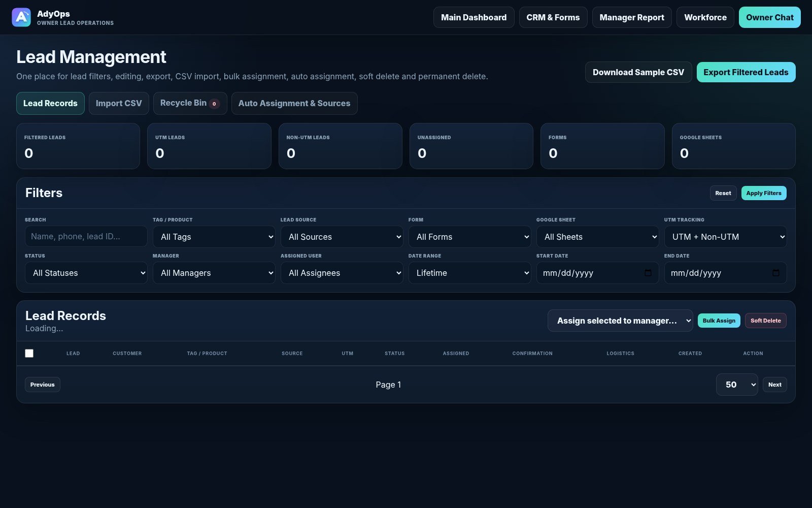Open CRM & Forms page
The height and width of the screenshot is (508, 812).
coord(553,17)
